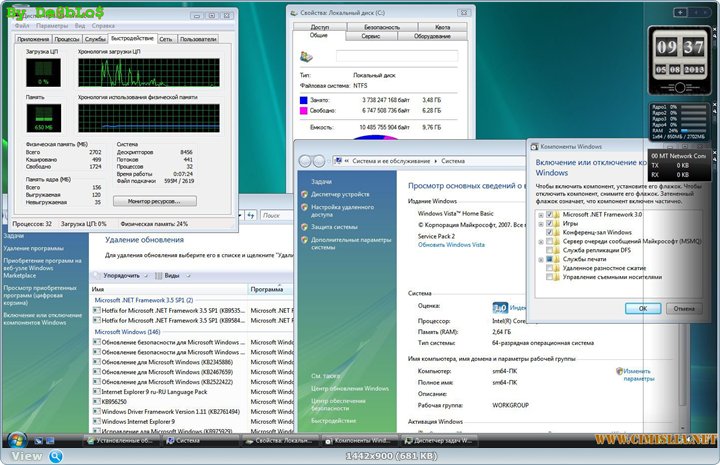
Task: Expand the Службы печати tree node
Action: (x=540, y=258)
